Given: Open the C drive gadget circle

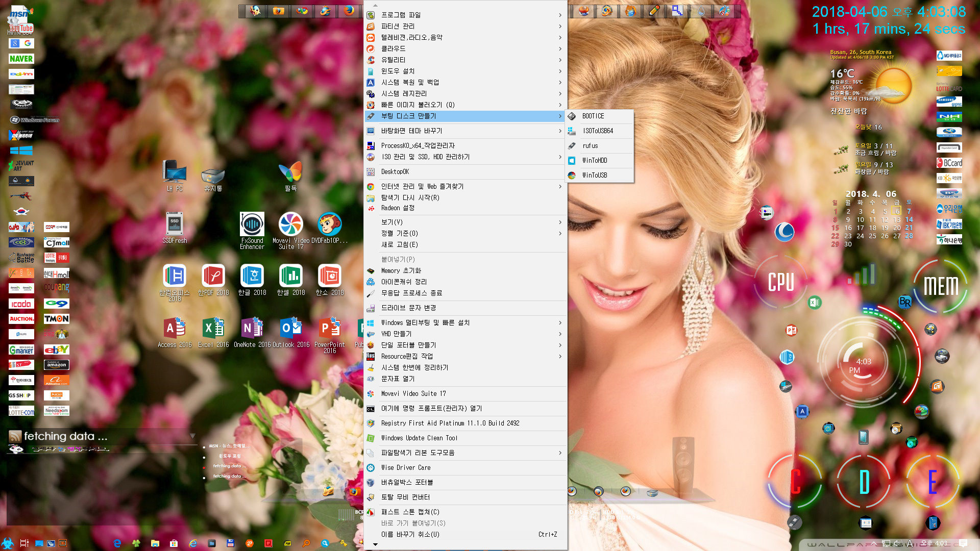Looking at the screenshot, I should (x=795, y=482).
